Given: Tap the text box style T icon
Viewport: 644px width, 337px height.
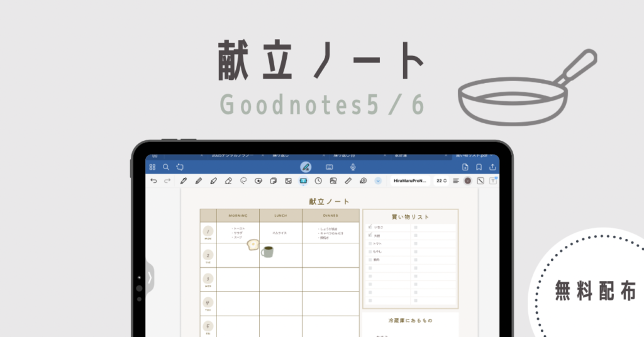Looking at the screenshot, I should (x=493, y=180).
